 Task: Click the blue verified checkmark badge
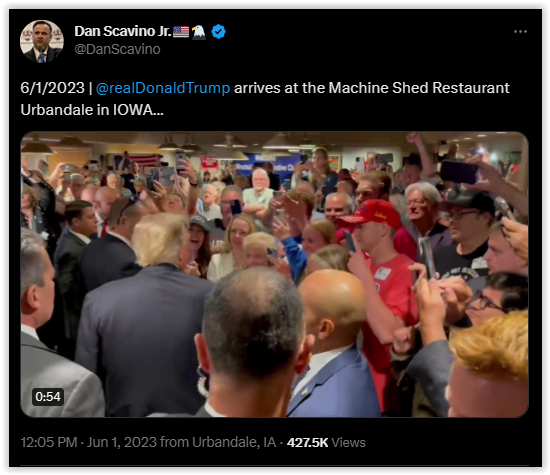pyautogui.click(x=219, y=32)
